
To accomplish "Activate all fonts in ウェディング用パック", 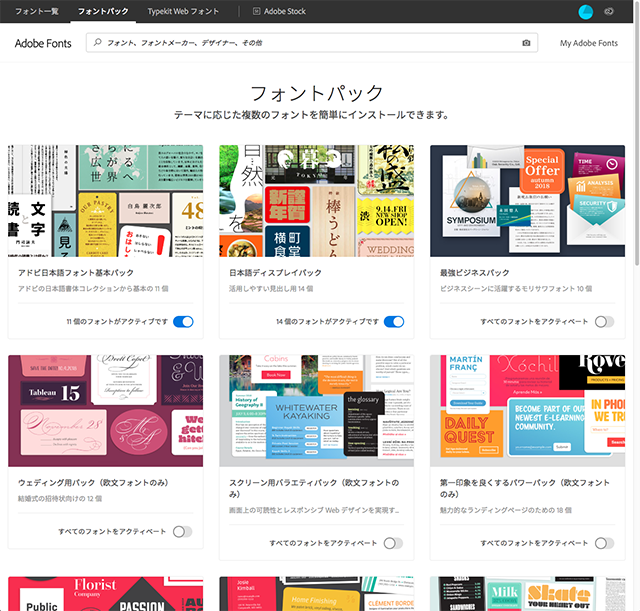I will (182, 531).
